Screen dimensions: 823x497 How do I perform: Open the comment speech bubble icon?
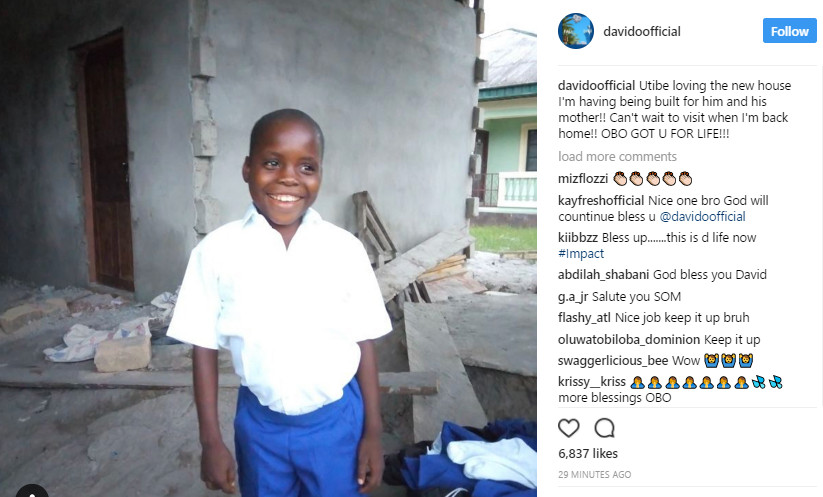604,428
